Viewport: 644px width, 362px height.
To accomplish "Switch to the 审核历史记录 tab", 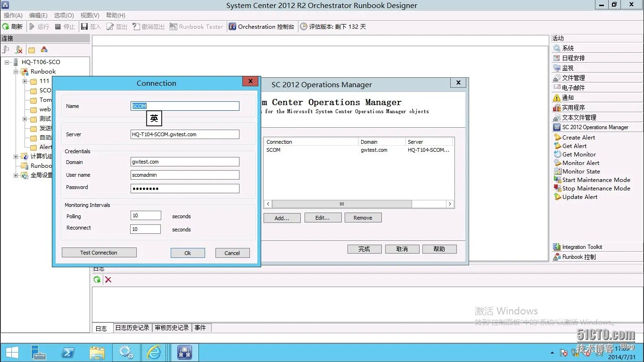I will [x=172, y=328].
